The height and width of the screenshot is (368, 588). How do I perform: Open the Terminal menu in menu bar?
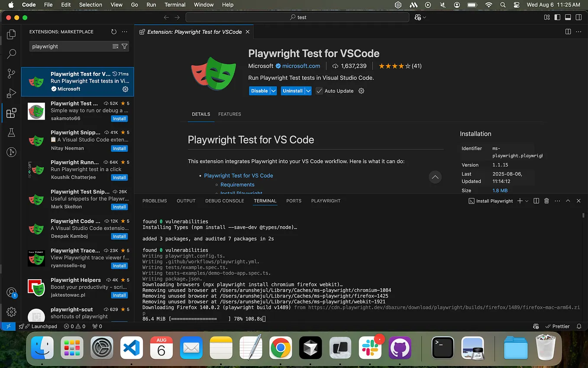tap(176, 5)
